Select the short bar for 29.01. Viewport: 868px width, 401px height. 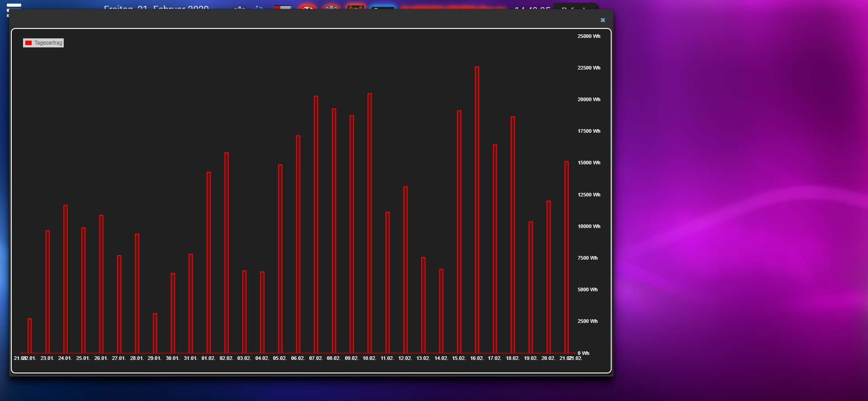click(155, 333)
